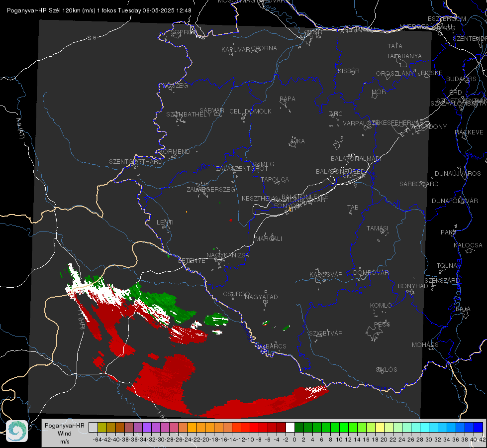
Task: Select the KAPOSVAR label
Action: (326, 274)
